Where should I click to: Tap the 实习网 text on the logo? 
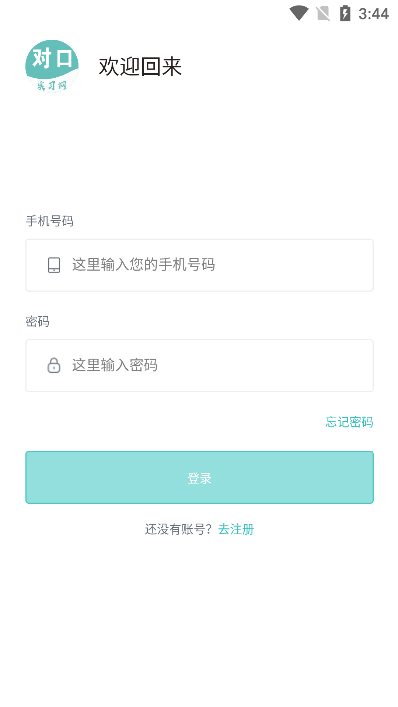[x=52, y=85]
